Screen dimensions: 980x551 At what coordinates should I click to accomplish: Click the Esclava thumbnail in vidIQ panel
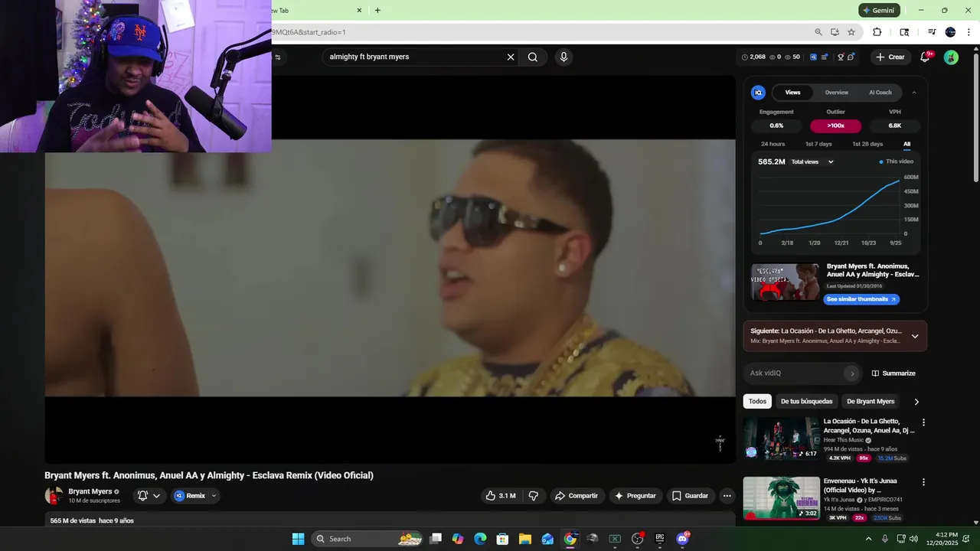coord(786,282)
